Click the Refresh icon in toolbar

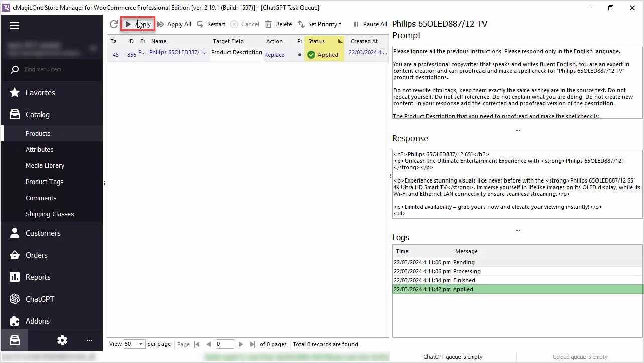coord(114,24)
